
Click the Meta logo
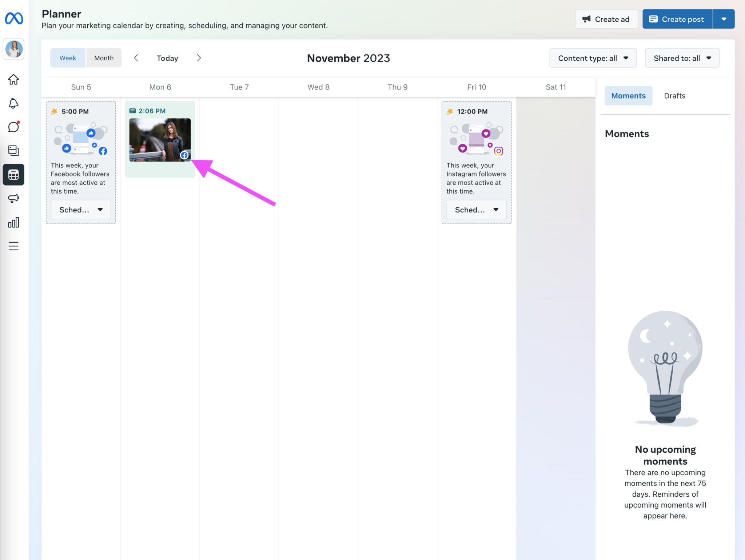point(13,19)
